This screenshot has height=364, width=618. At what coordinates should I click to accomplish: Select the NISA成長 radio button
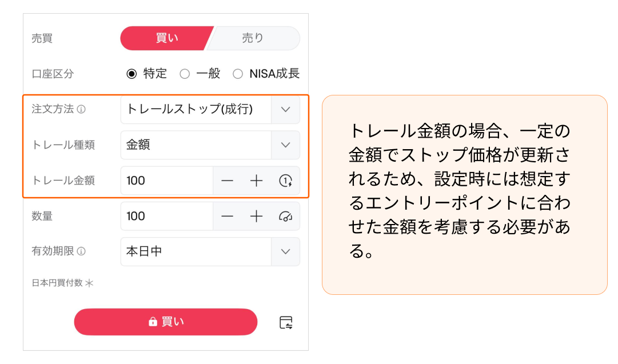tap(238, 74)
